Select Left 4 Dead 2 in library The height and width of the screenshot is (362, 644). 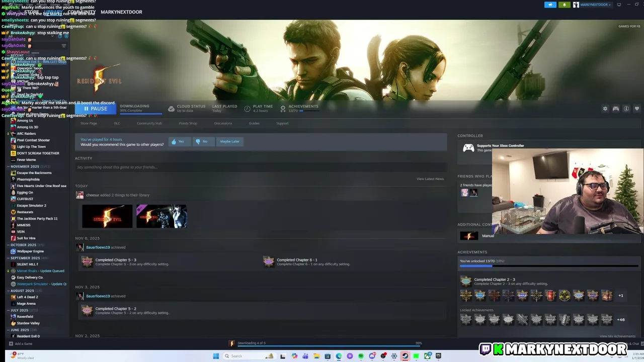[27, 297]
